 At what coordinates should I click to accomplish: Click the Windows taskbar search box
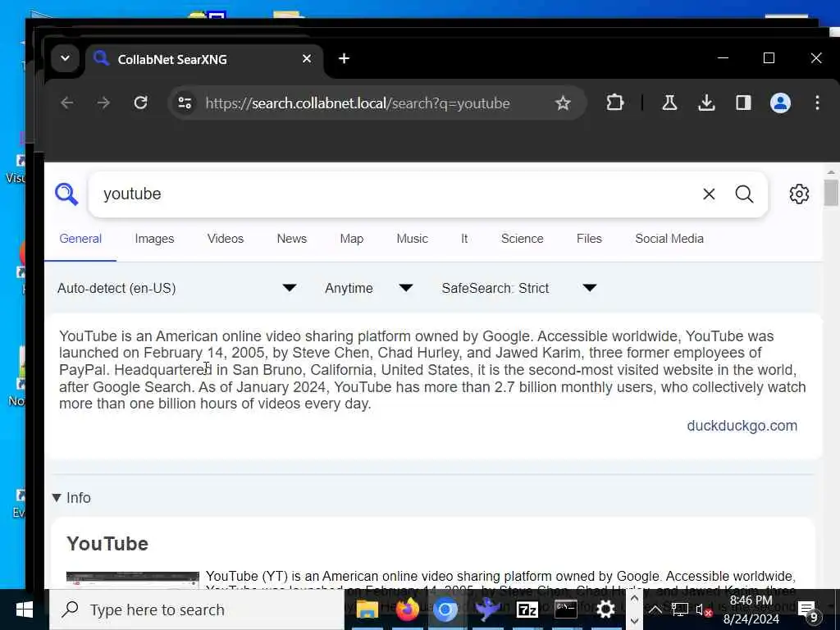197,609
